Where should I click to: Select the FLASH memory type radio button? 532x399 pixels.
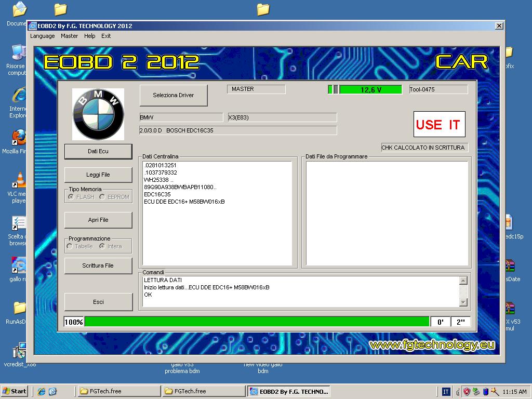71,197
